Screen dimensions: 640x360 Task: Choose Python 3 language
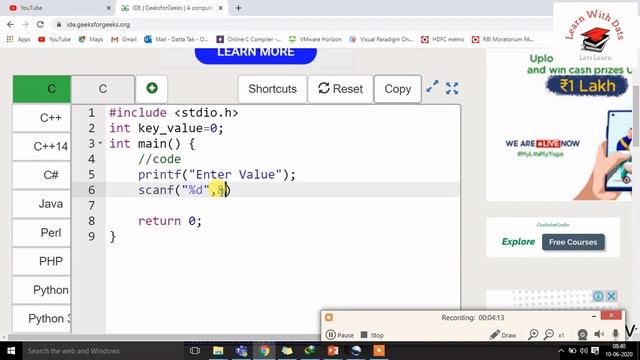(x=42, y=319)
